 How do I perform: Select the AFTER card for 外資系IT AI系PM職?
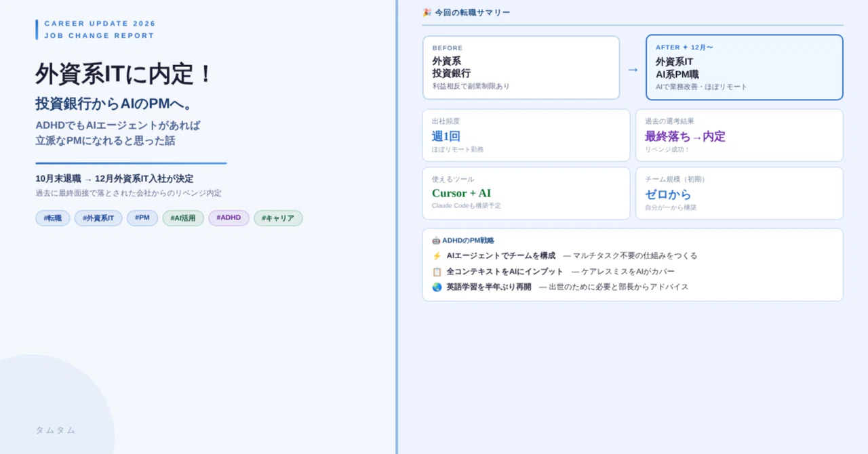(x=745, y=68)
